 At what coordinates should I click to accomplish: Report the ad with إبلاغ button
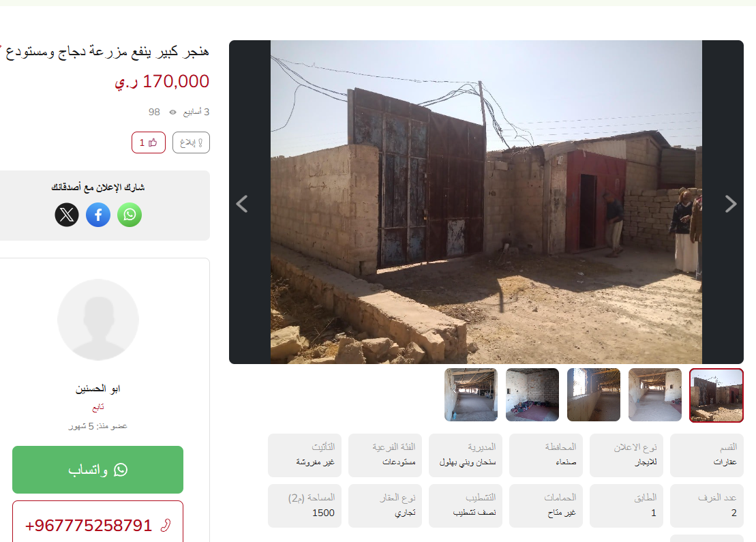191,142
